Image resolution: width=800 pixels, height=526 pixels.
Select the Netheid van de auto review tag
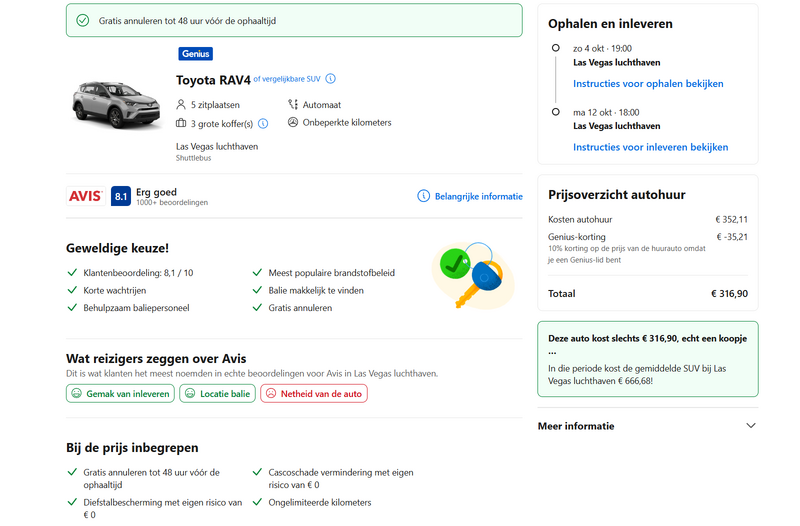click(314, 393)
